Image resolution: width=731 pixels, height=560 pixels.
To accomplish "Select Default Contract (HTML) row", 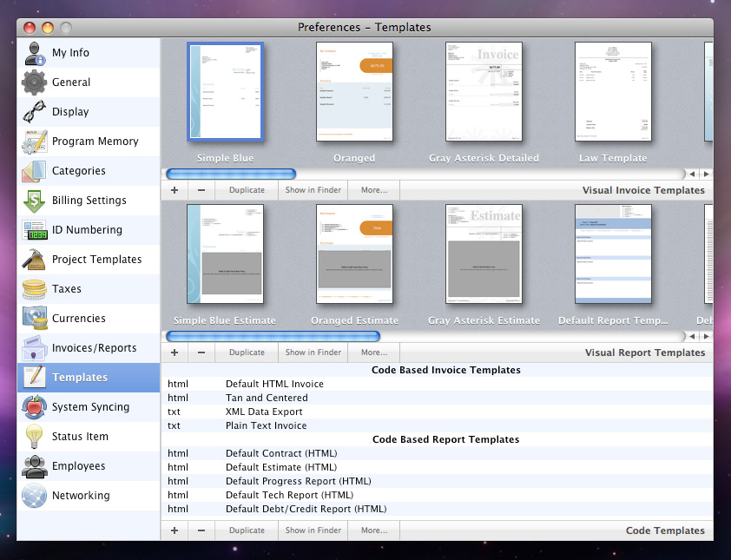I will pyautogui.click(x=437, y=453).
